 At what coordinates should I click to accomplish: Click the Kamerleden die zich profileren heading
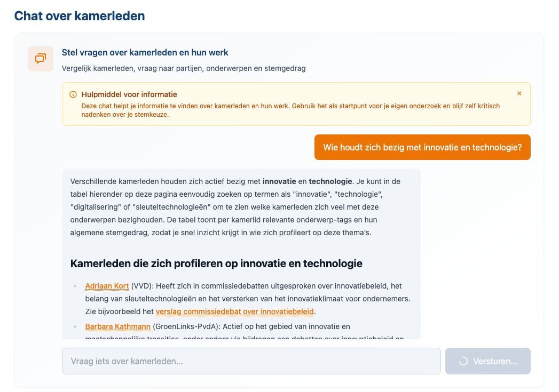tap(216, 263)
